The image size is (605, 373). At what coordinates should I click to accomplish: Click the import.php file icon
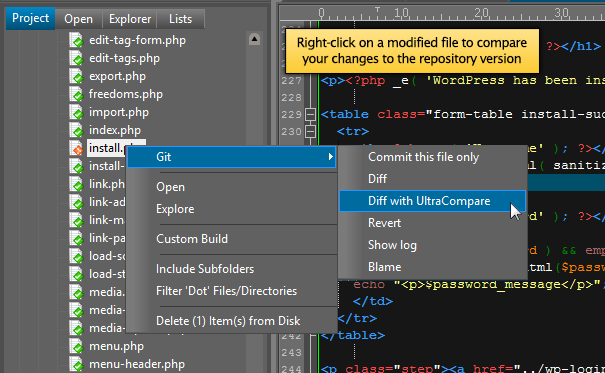[x=76, y=112]
